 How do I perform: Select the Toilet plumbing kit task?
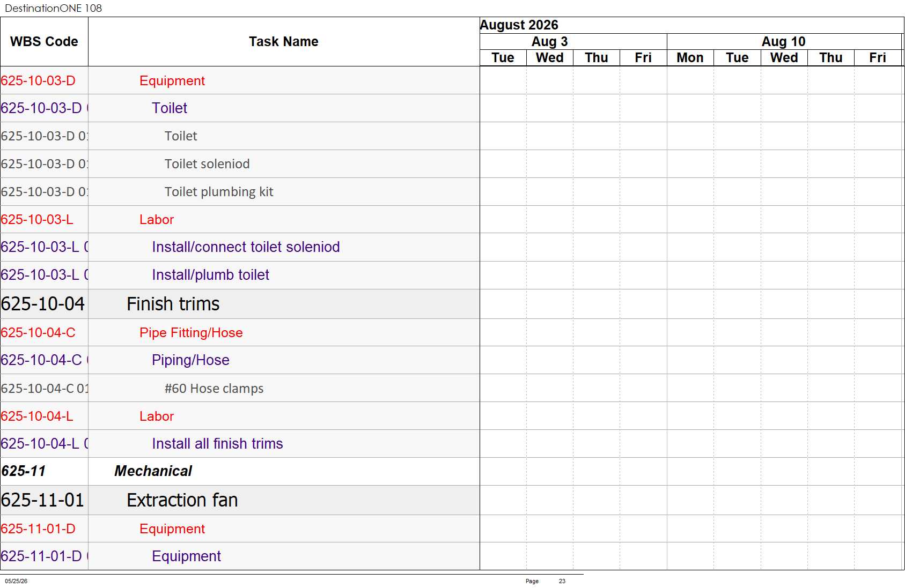pyautogui.click(x=219, y=192)
